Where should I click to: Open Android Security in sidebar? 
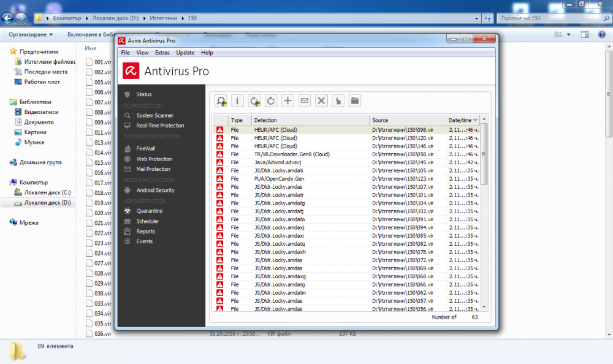coord(155,190)
